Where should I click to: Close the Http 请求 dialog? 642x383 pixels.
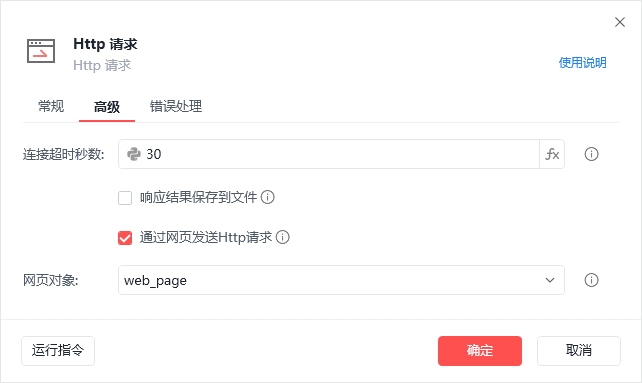[620, 22]
